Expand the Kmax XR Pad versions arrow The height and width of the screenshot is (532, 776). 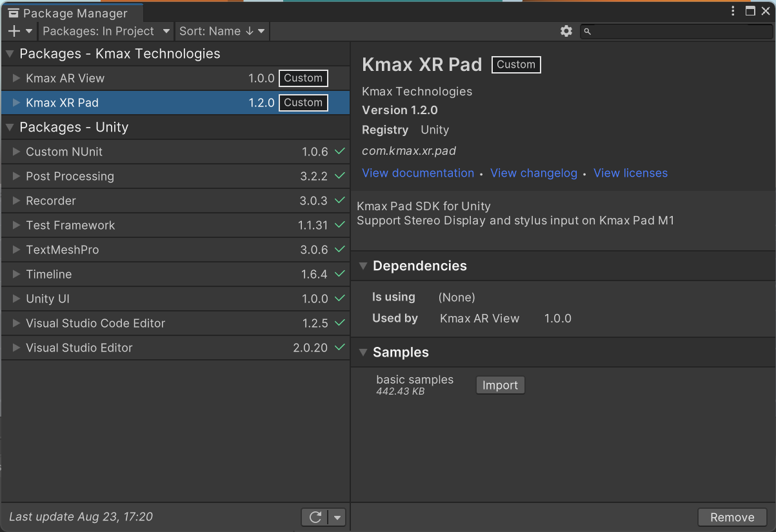pos(17,103)
